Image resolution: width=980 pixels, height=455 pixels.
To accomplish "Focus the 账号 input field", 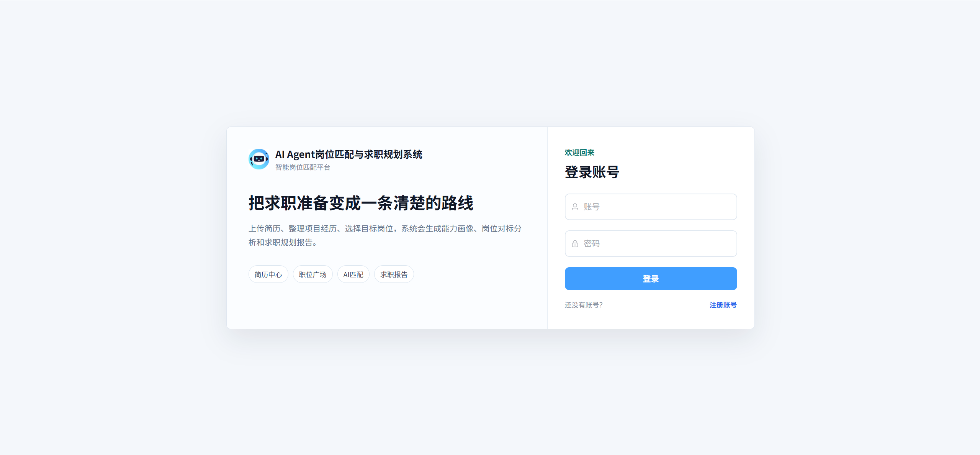I will point(651,207).
